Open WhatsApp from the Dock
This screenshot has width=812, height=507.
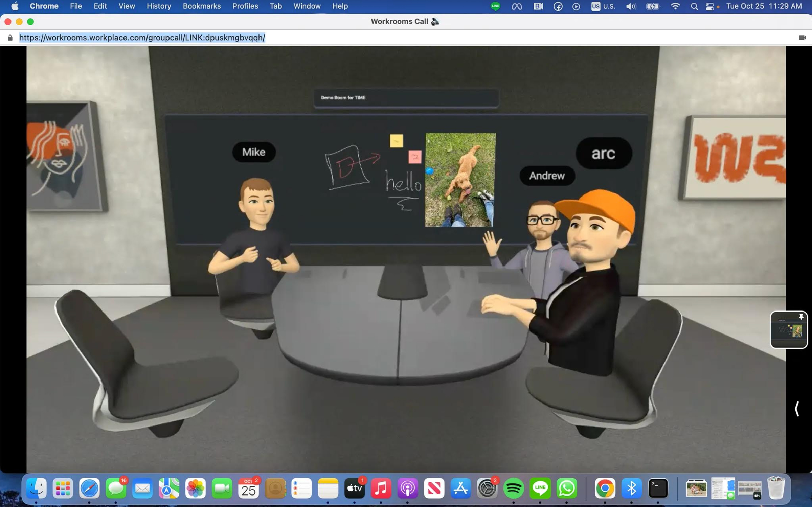[567, 488]
